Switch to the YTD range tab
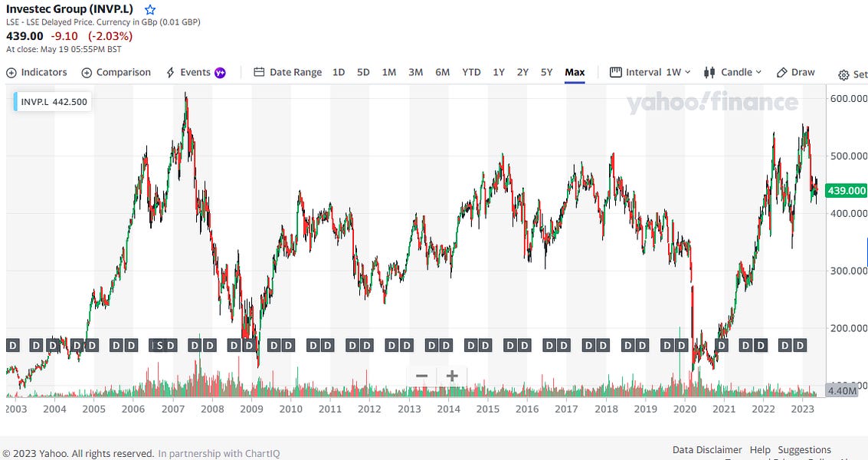The width and height of the screenshot is (868, 460). click(x=470, y=71)
